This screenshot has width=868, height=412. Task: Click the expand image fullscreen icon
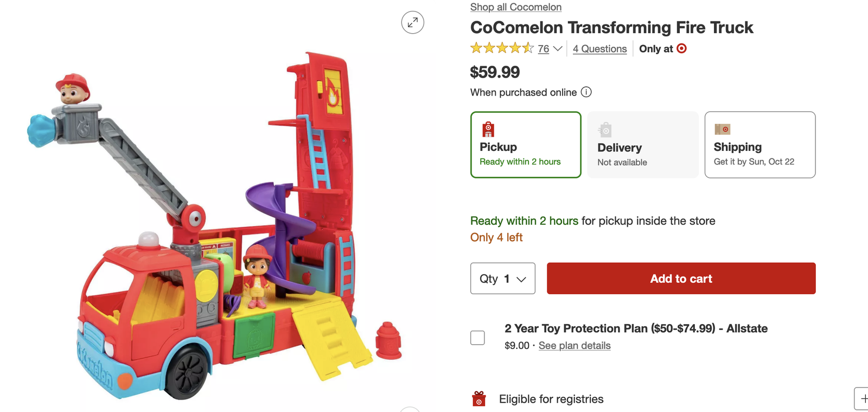[412, 23]
